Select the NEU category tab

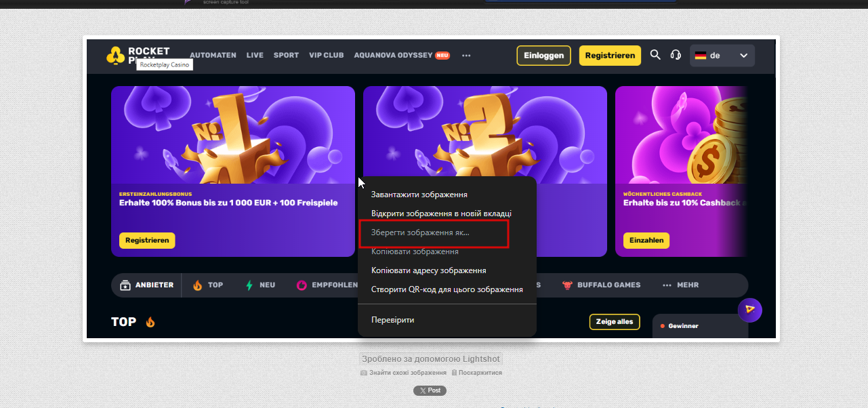pyautogui.click(x=260, y=285)
